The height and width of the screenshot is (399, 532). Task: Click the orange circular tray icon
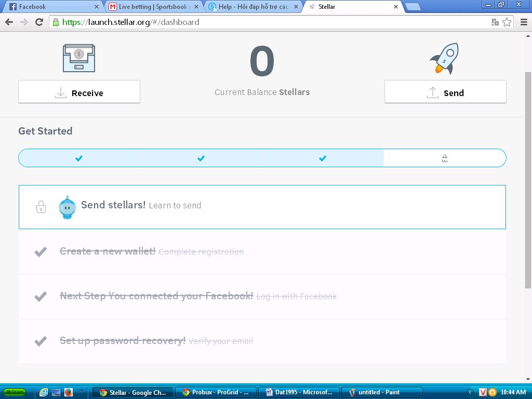point(493,393)
